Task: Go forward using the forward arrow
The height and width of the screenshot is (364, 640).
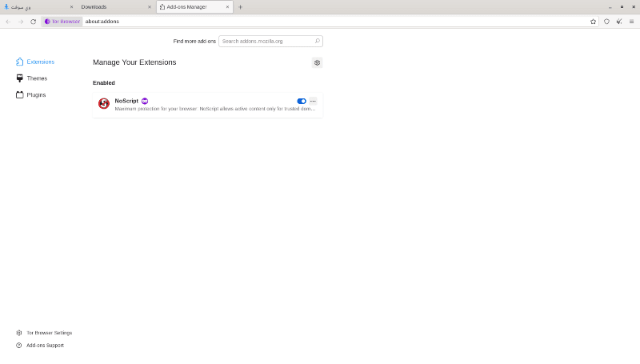Action: pos(21,22)
